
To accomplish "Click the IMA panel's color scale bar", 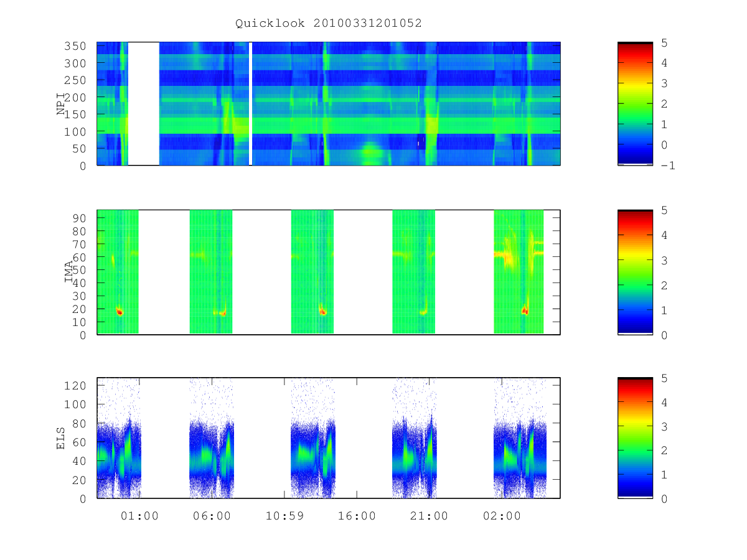I will click(635, 273).
